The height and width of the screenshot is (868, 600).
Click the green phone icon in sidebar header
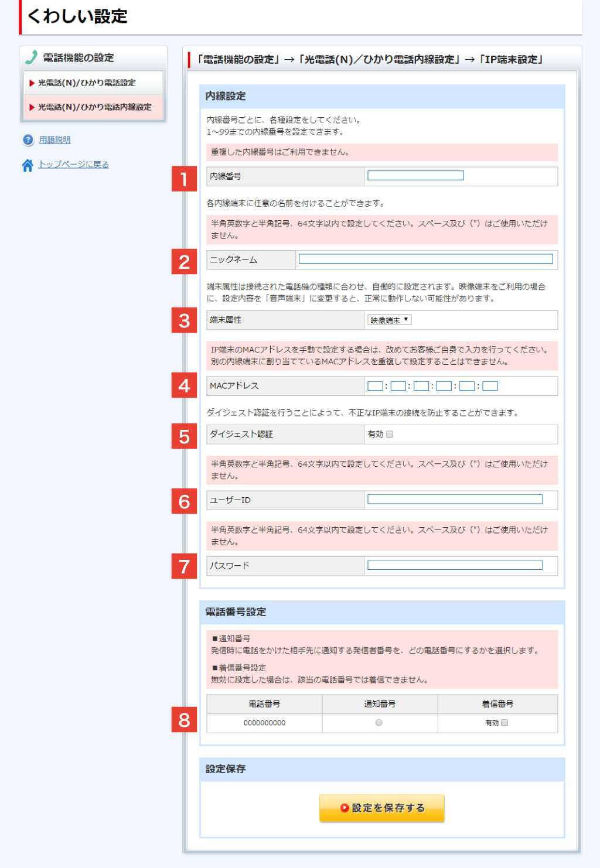(x=32, y=57)
